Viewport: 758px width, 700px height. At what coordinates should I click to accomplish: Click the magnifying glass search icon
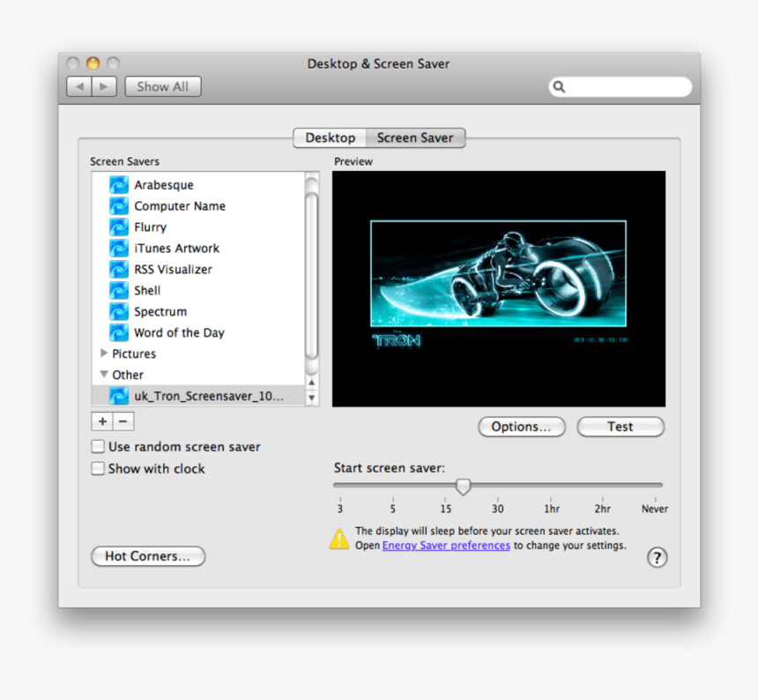click(x=559, y=86)
